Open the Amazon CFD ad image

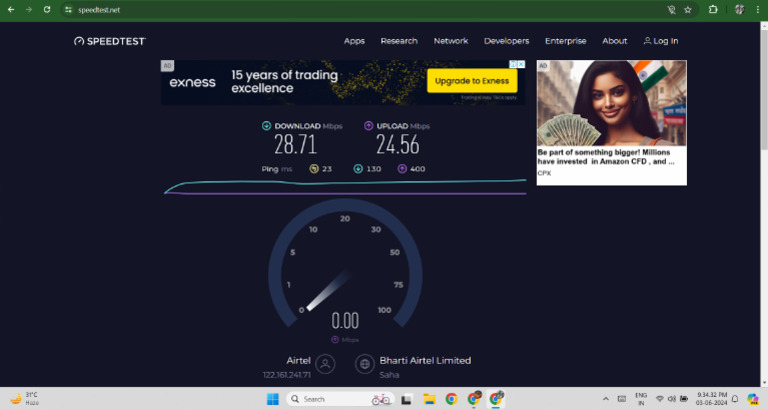point(612,103)
